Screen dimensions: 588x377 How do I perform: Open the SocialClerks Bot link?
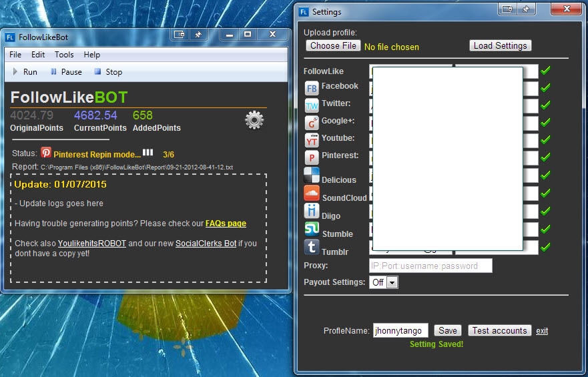coord(206,243)
